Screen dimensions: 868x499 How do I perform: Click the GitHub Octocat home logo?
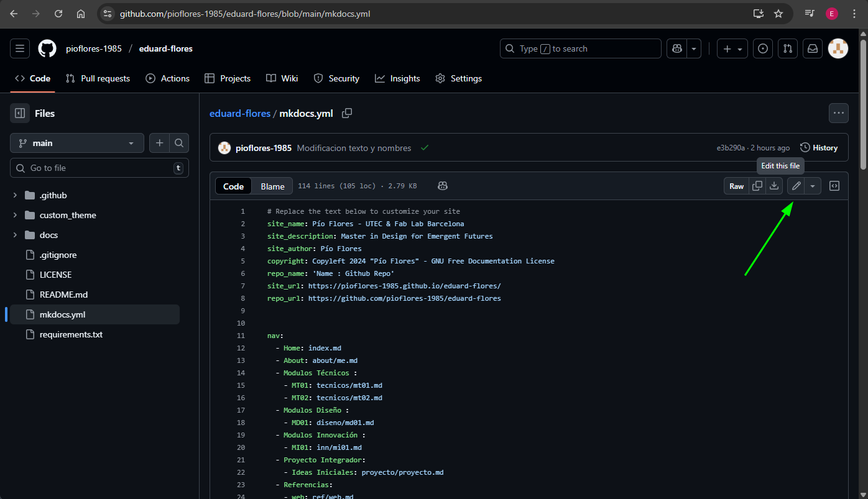[x=47, y=48]
